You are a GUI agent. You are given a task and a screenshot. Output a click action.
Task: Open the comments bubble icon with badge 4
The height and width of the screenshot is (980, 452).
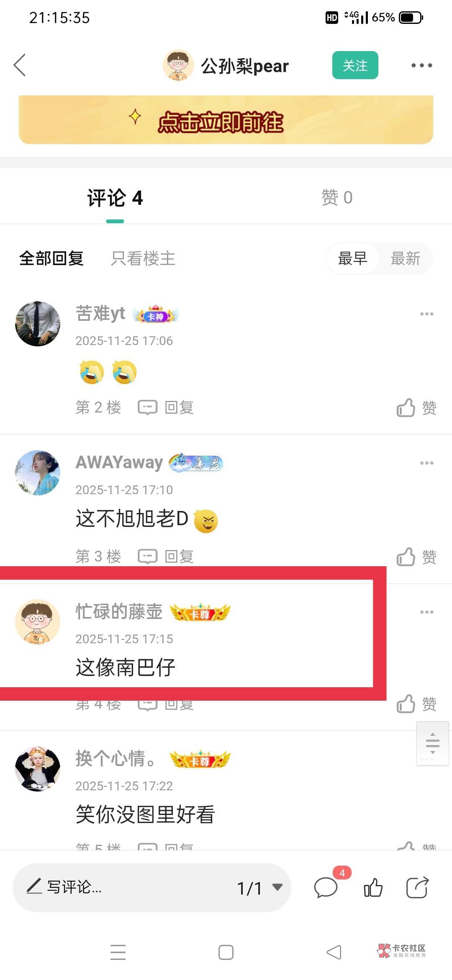point(326,887)
